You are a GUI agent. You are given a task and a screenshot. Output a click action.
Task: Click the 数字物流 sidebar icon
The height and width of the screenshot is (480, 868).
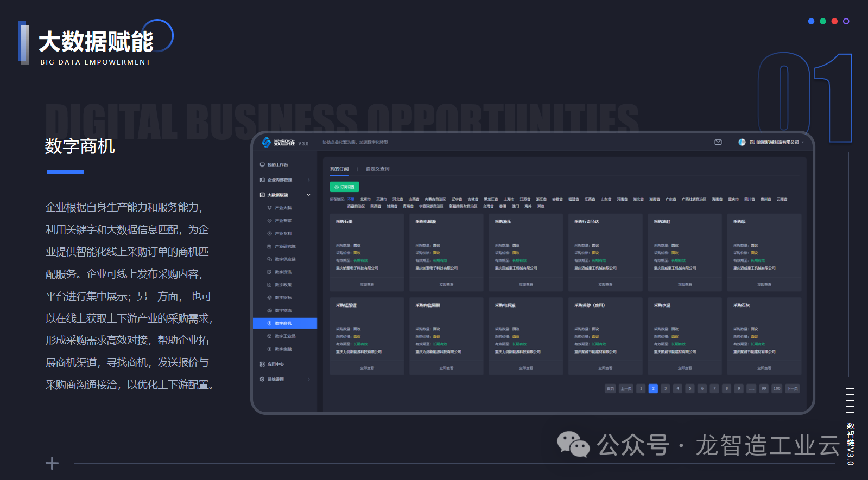[270, 311]
